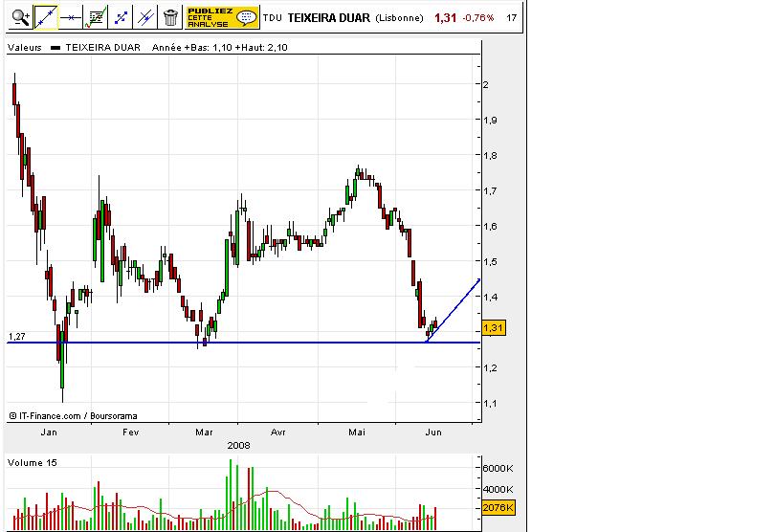
Task: Select the trend line drawing tool
Action: (x=46, y=18)
